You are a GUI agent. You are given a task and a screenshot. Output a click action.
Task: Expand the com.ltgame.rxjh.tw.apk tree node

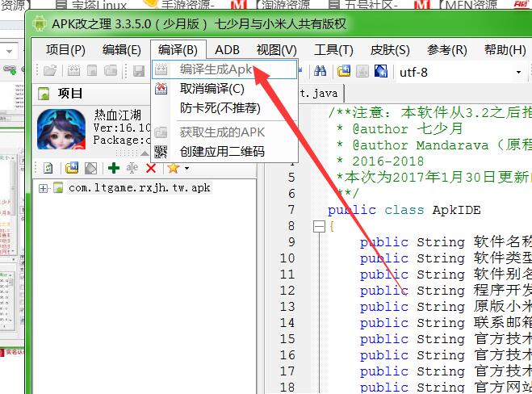point(43,188)
